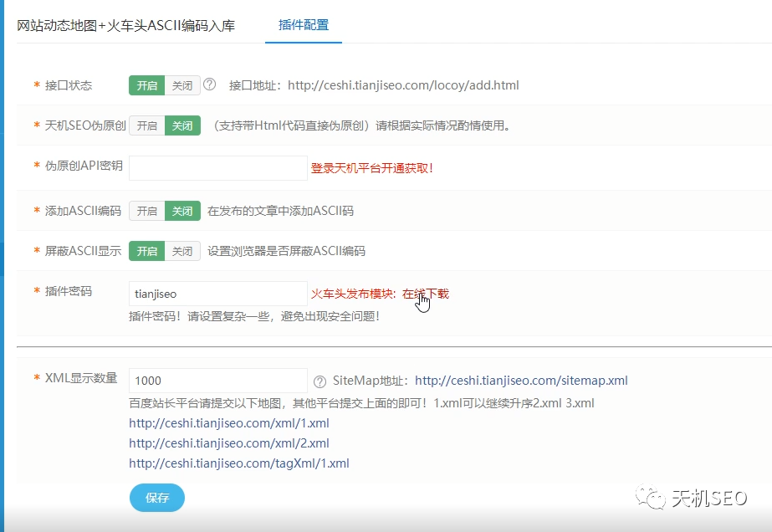Click the XML显示数量 field label
772x532 pixels.
pos(81,378)
